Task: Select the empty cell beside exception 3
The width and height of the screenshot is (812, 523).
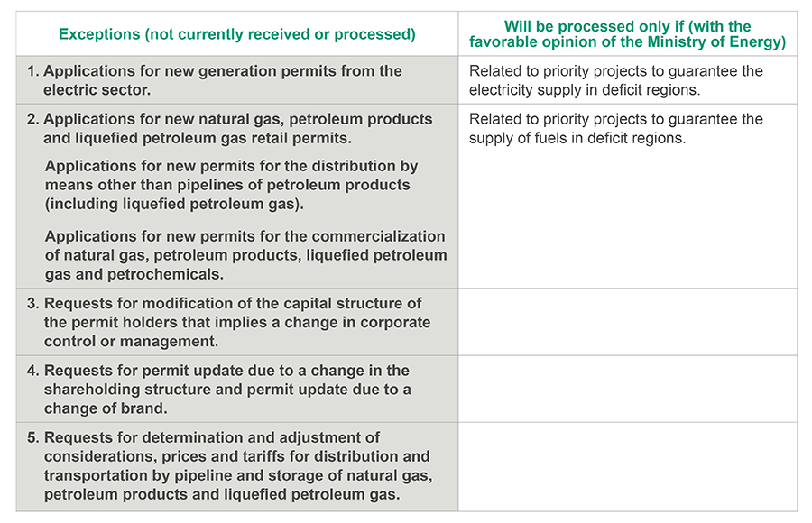Action: pyautogui.click(x=627, y=322)
